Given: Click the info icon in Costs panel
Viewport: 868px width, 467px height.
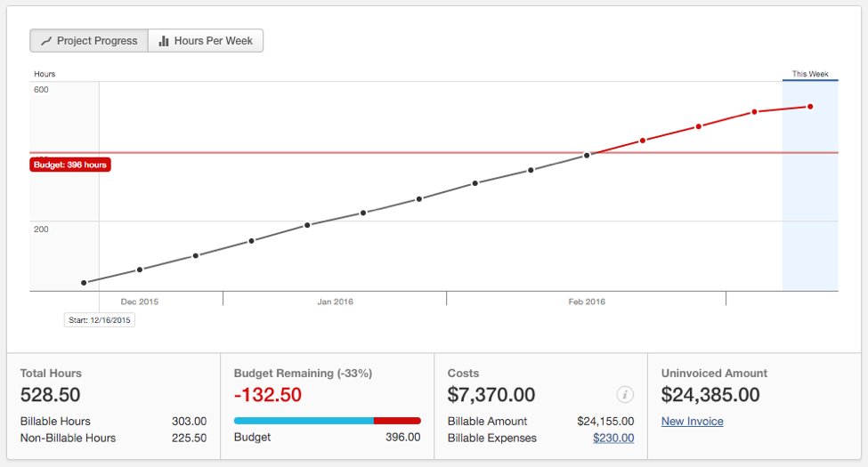Looking at the screenshot, I should 624,394.
